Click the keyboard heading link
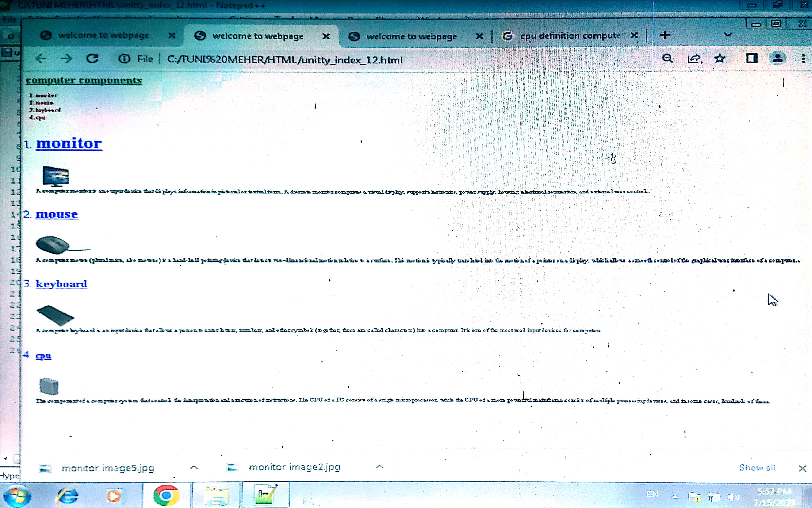Image resolution: width=812 pixels, height=508 pixels. [x=61, y=284]
